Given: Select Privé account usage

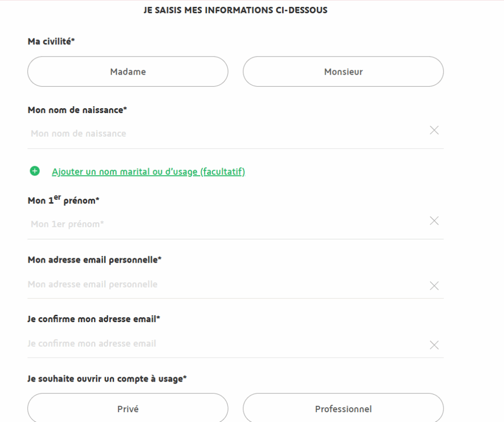Looking at the screenshot, I should tap(128, 409).
